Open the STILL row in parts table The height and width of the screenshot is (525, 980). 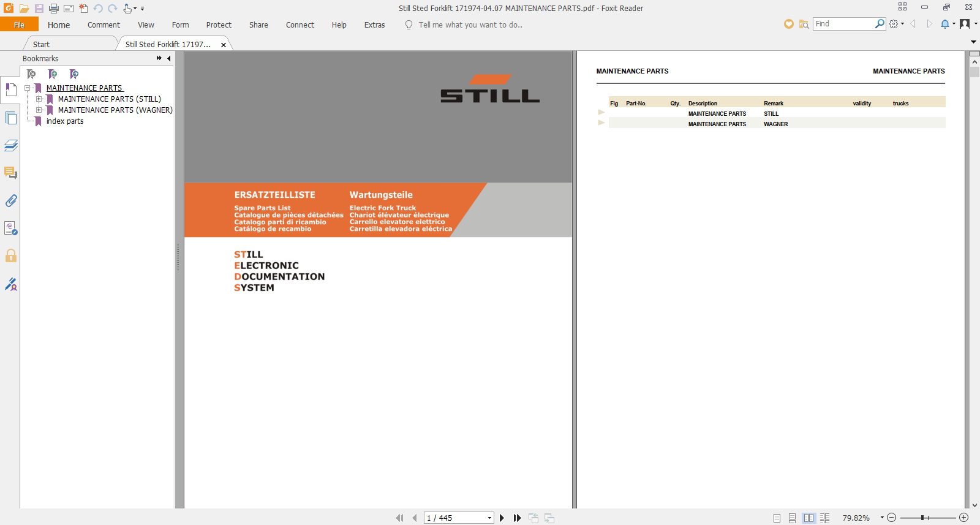(x=777, y=113)
